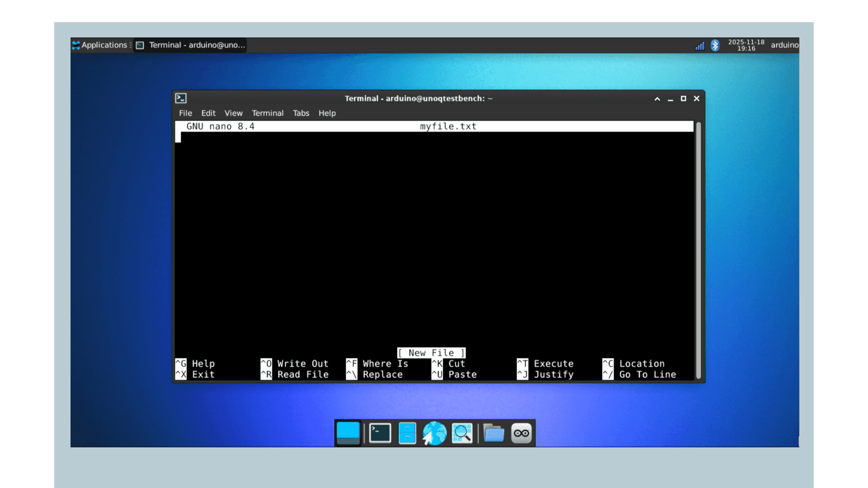Click the ^O Write Out shortcut in nano
This screenshot has height=488, width=868.
[x=294, y=363]
